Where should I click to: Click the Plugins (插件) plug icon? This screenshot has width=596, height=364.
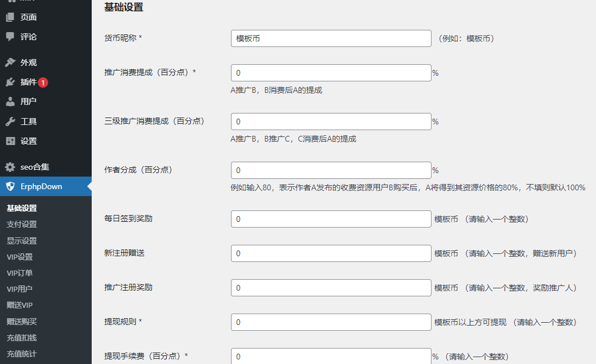(10, 82)
